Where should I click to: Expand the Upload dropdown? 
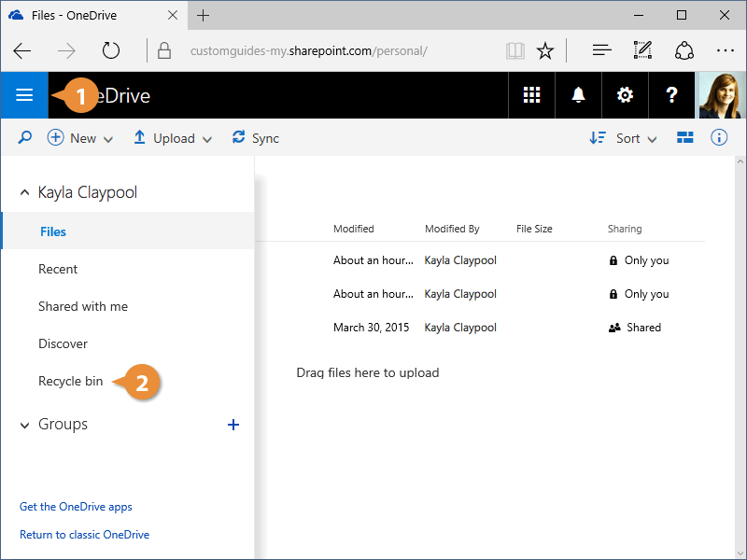173,138
